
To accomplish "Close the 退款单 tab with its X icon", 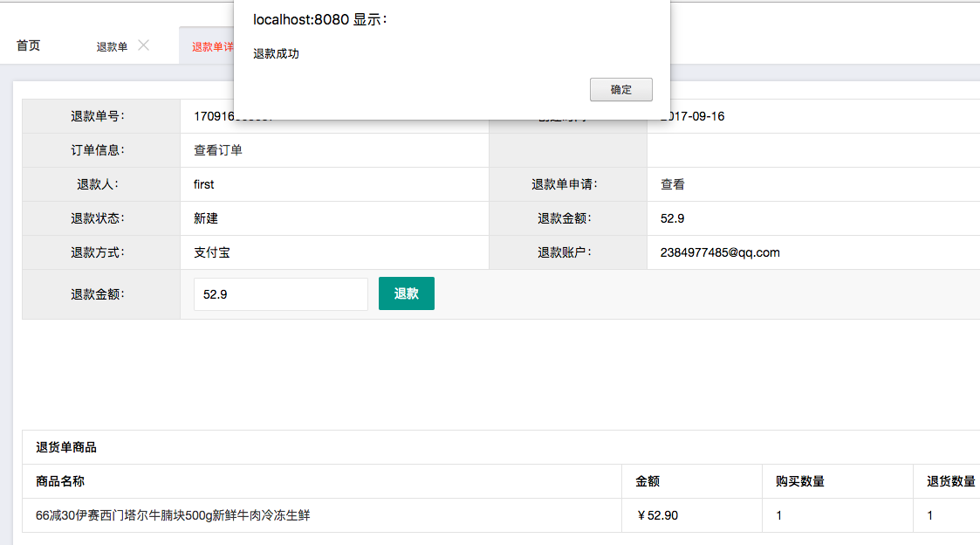I will 144,45.
